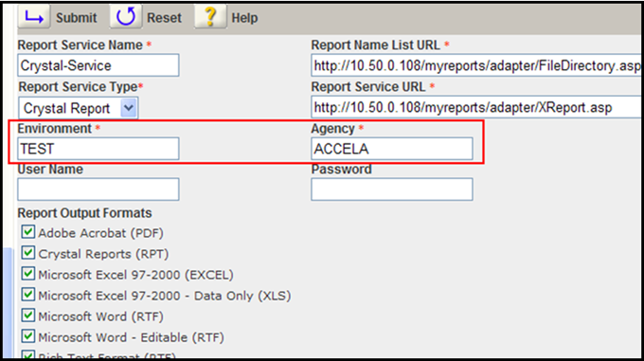The width and height of the screenshot is (644, 361).
Task: Toggle Microsoft Excel 97-2000 (EXCEL) checkbox
Action: 27,274
